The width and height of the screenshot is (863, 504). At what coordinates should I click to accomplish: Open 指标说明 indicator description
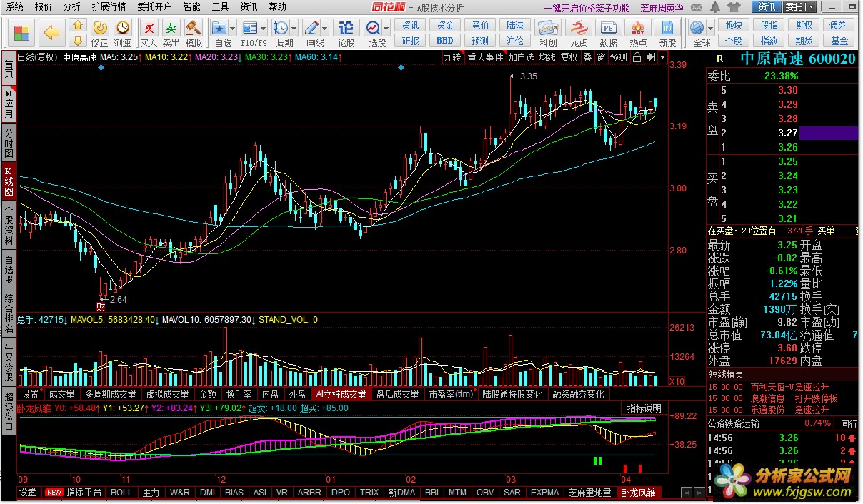click(644, 408)
